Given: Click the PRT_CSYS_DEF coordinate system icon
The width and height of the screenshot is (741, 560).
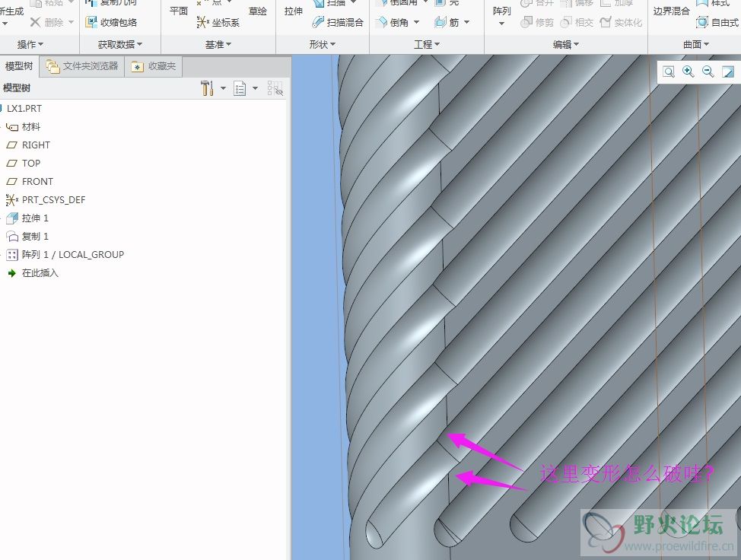Looking at the screenshot, I should click(x=12, y=200).
